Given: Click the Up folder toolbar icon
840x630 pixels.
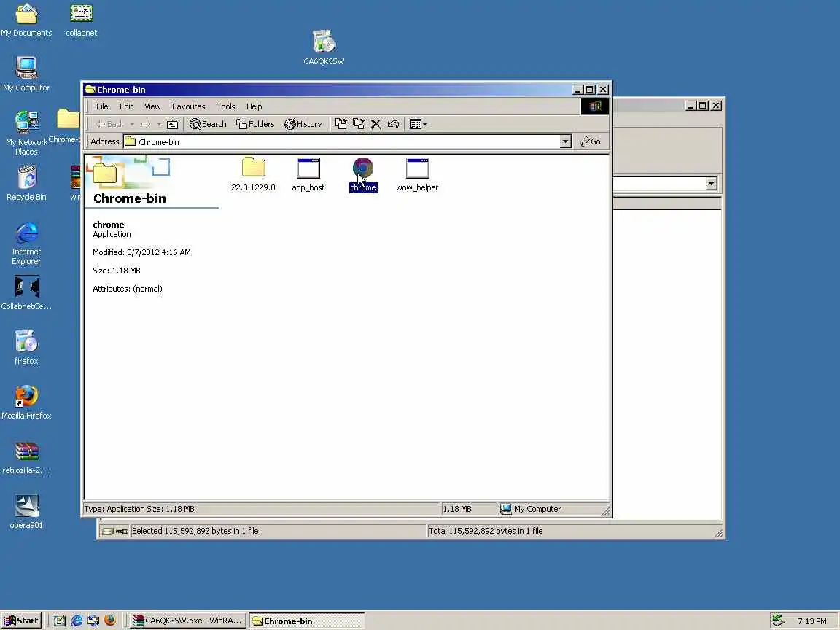Looking at the screenshot, I should [173, 124].
